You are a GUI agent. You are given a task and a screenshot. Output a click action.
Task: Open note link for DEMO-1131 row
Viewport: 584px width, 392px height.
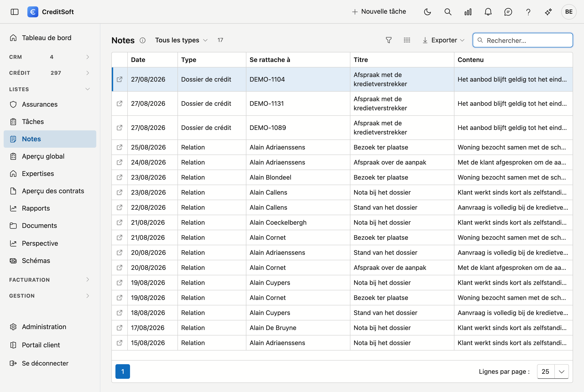coord(120,103)
